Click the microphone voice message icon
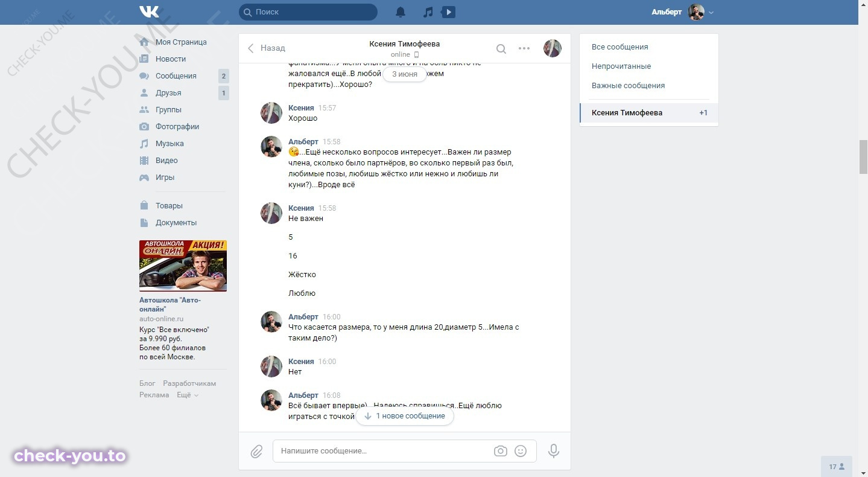The width and height of the screenshot is (868, 477). pos(554,451)
